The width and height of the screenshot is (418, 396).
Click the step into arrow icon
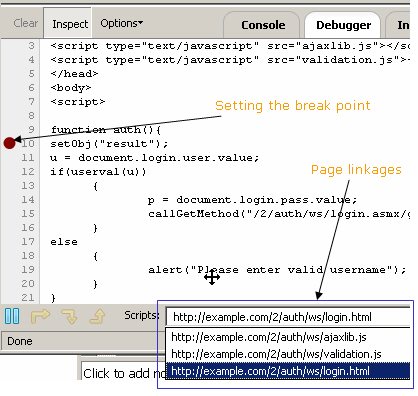[69, 316]
